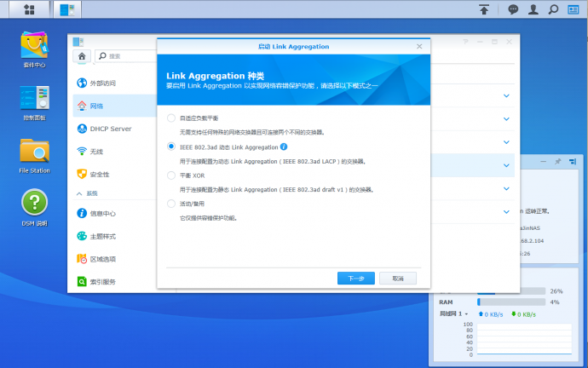Select Adaptive Load Balancing radio option

pyautogui.click(x=171, y=118)
